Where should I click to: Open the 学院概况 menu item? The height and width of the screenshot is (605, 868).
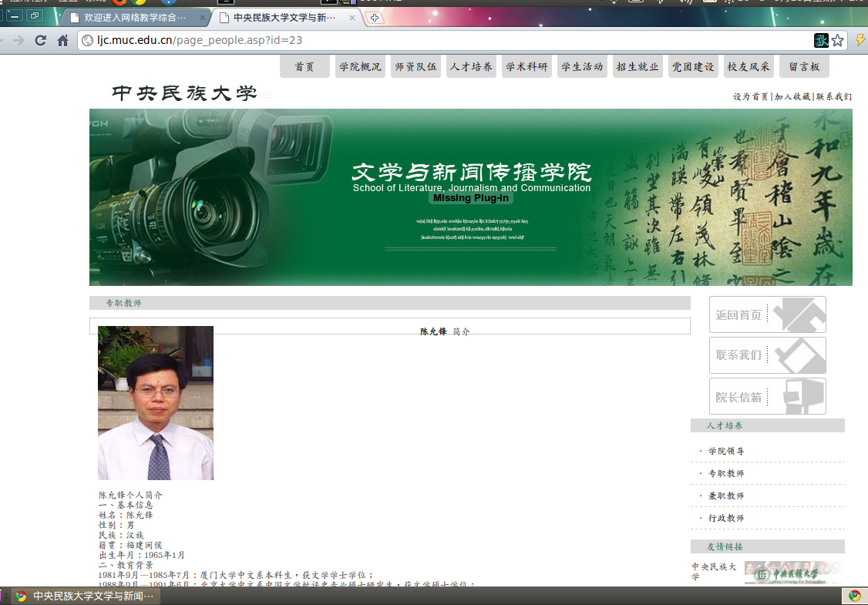tap(360, 66)
